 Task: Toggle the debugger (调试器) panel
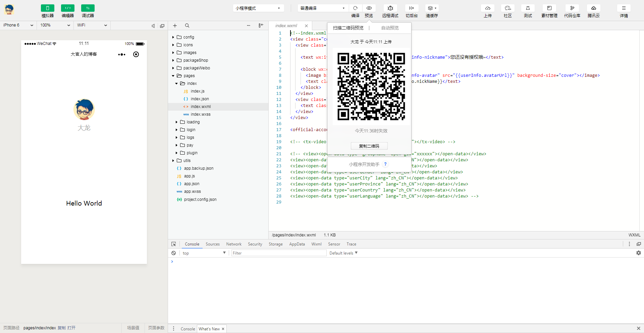pyautogui.click(x=88, y=8)
